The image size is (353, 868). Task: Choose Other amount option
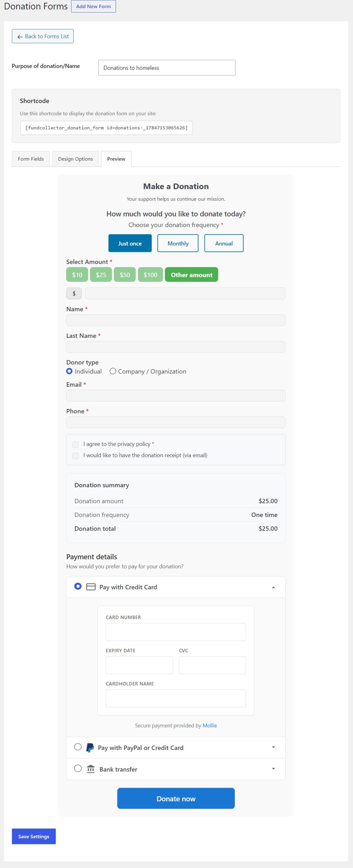191,275
